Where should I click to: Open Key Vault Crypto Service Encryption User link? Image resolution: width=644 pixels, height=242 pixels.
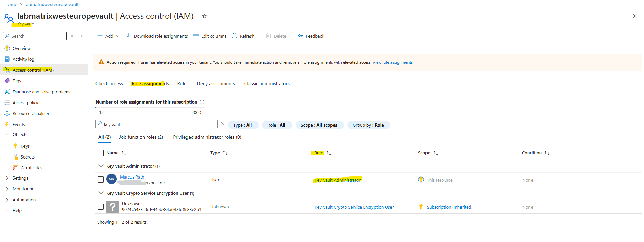pyautogui.click(x=354, y=207)
